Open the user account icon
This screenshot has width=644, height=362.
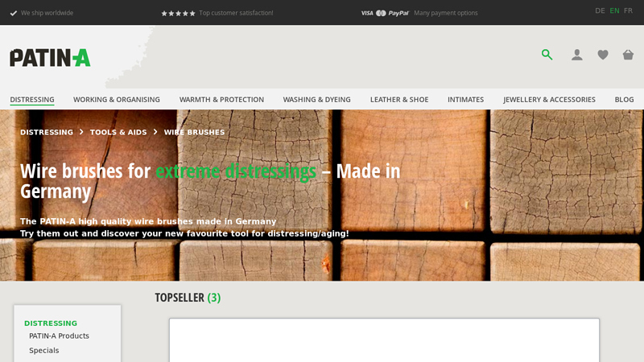(577, 55)
